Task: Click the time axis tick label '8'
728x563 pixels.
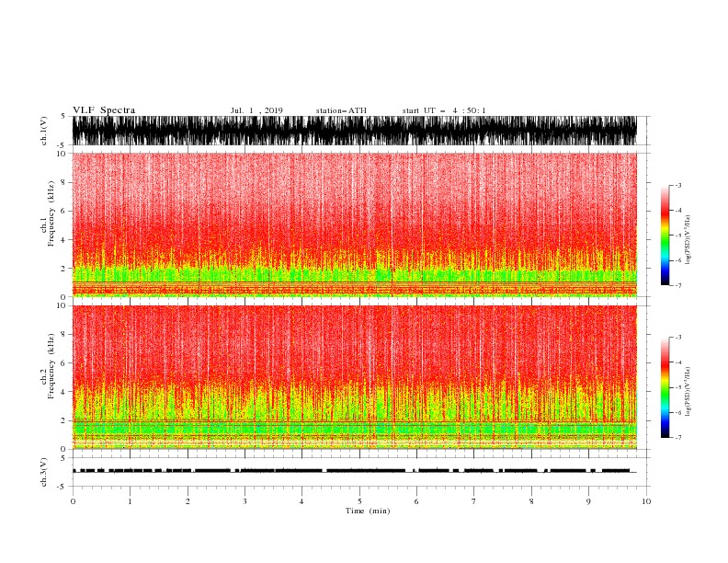Action: click(531, 501)
